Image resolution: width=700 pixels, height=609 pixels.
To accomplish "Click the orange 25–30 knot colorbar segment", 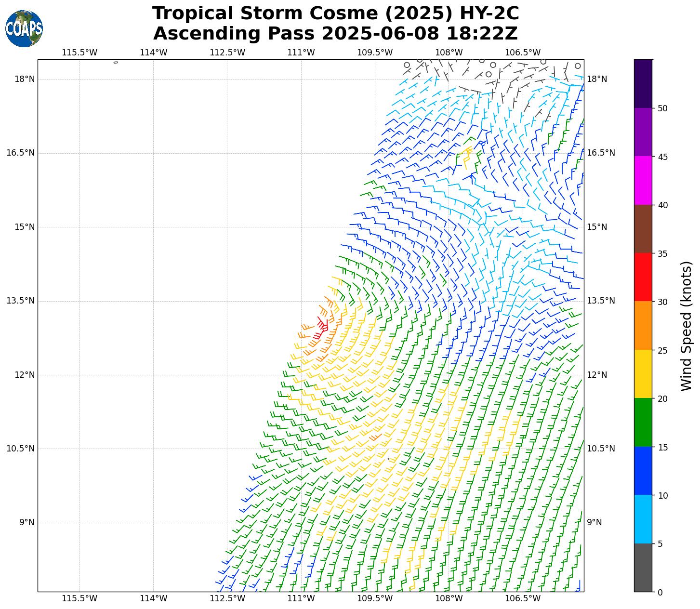I will (x=643, y=326).
